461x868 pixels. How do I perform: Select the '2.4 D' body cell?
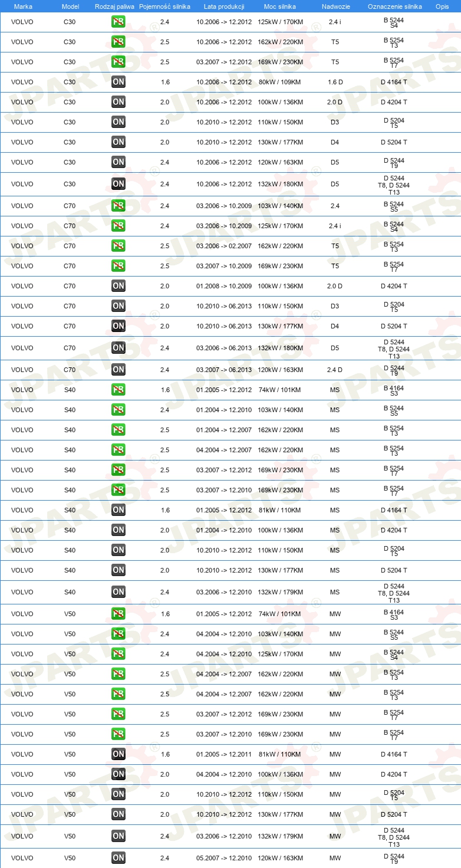point(335,370)
